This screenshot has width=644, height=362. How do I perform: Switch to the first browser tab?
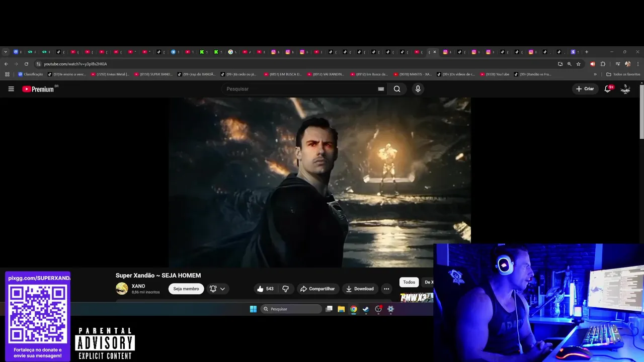tap(16, 52)
